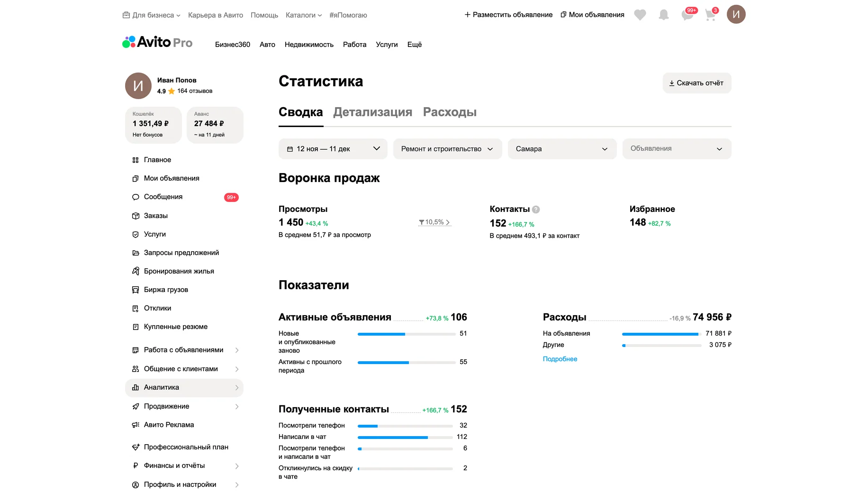Click the Аванс 27 484 ₽ card
Viewport: 868px width, 493px height.
pyautogui.click(x=215, y=125)
